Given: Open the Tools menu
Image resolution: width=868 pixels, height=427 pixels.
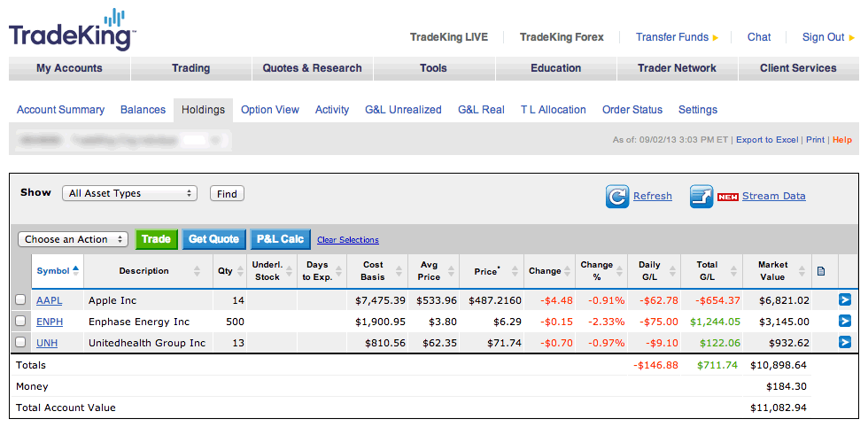Looking at the screenshot, I should [433, 68].
